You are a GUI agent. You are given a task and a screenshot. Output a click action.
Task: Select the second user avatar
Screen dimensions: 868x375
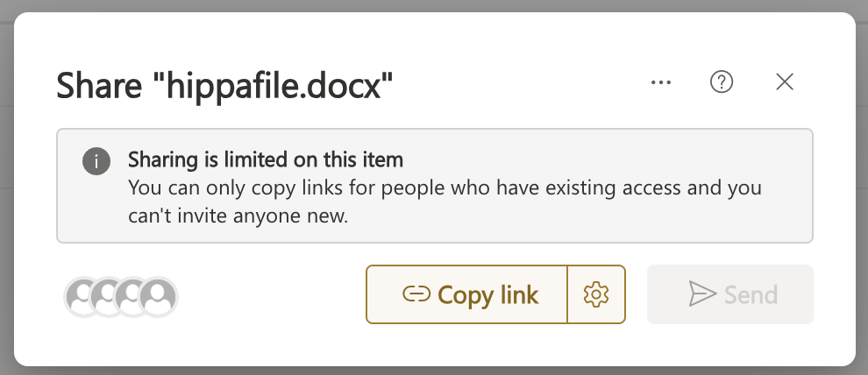(106, 297)
